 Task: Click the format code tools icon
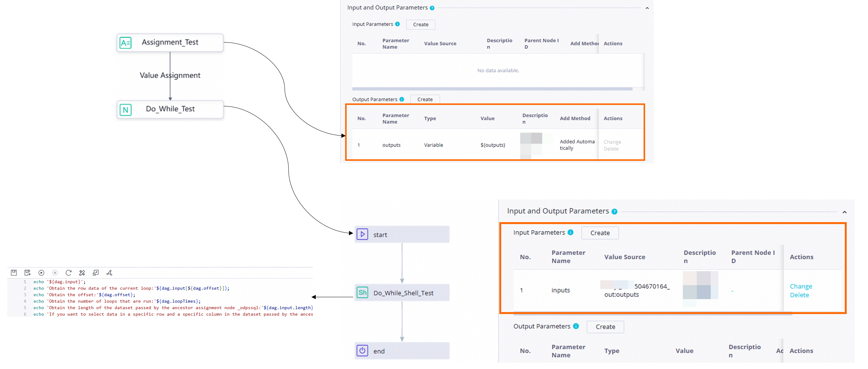[x=82, y=273]
